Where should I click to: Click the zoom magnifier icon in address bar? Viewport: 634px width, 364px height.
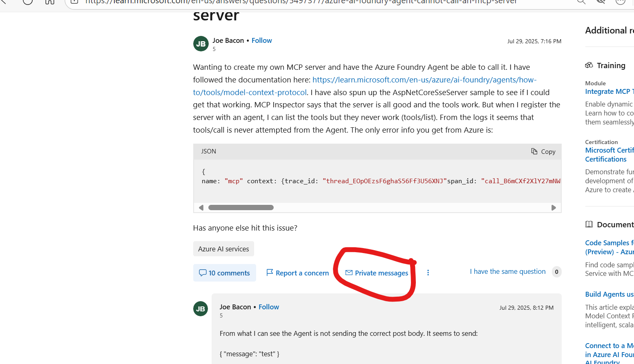point(581,2)
